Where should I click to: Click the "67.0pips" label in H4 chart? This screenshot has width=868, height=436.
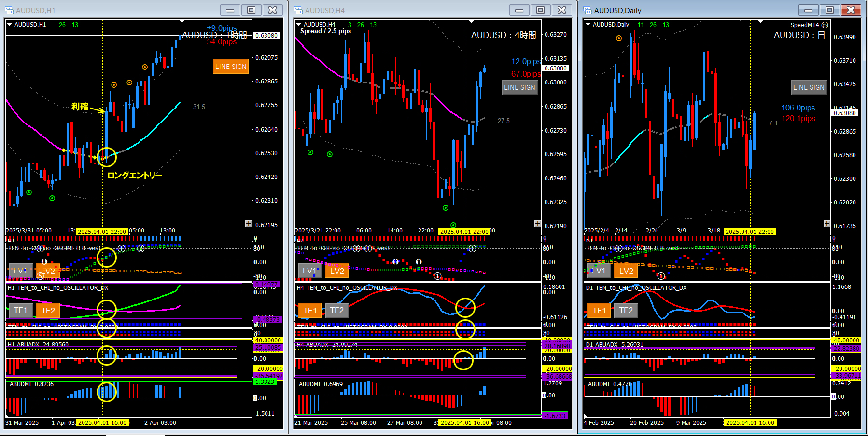point(526,74)
